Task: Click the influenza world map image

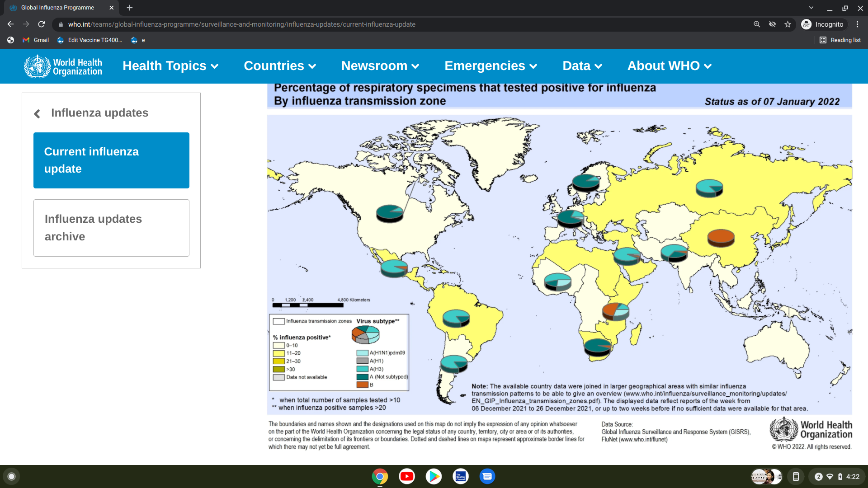Action: coord(559,264)
